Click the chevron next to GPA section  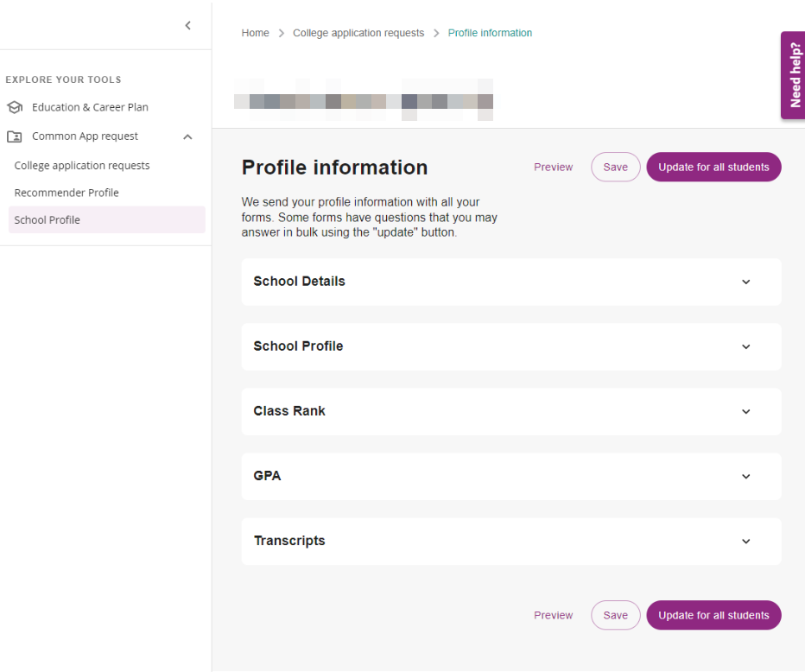point(745,476)
